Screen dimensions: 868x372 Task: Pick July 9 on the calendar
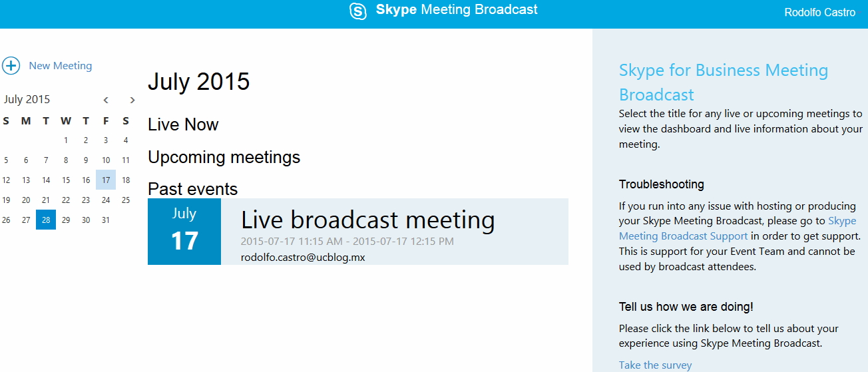(x=86, y=160)
